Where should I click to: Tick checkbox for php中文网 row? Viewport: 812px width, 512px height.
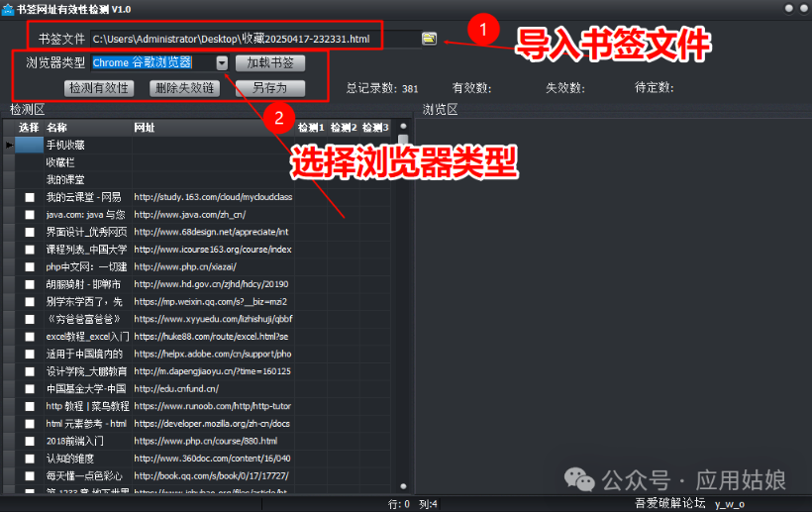click(x=30, y=267)
